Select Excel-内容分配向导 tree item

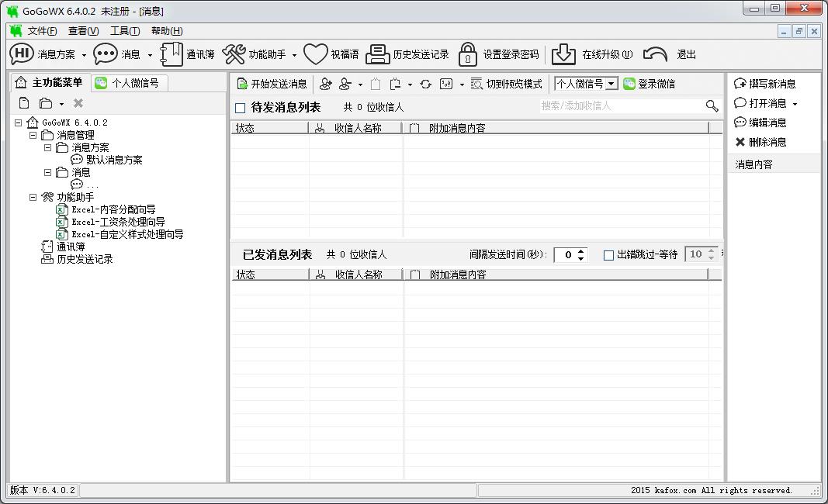[113, 209]
